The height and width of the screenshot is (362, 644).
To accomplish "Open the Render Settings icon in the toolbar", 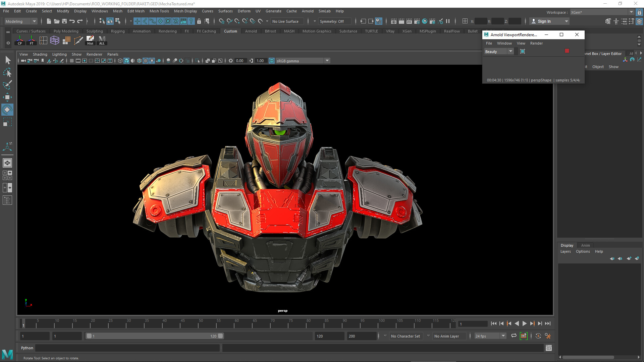I will coord(417,21).
